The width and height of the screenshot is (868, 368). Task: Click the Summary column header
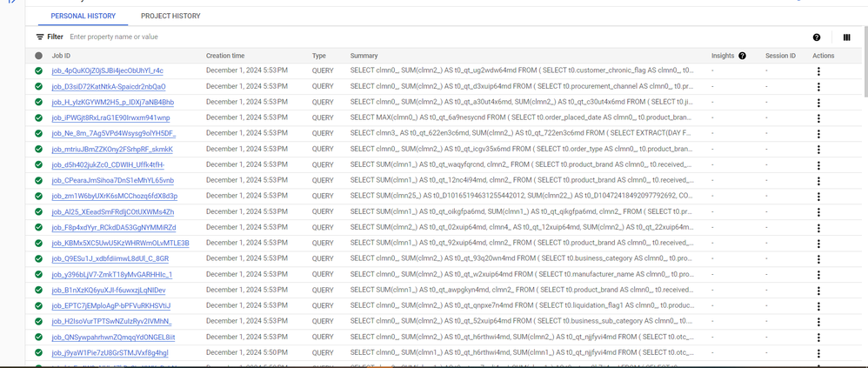(364, 56)
